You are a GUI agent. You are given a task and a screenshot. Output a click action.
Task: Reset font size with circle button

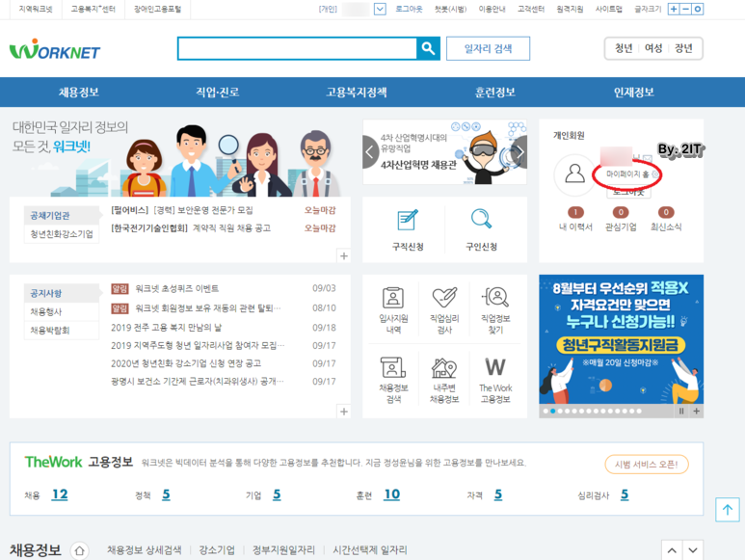698,9
